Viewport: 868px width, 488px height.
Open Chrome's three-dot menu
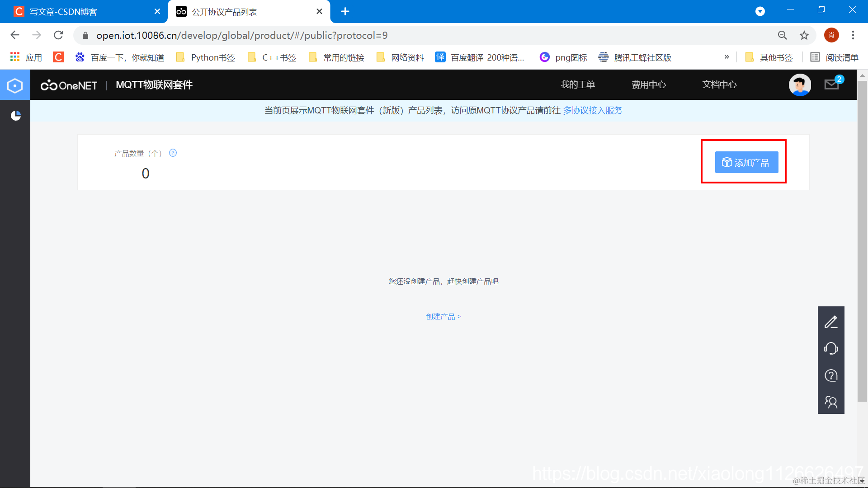(x=853, y=35)
